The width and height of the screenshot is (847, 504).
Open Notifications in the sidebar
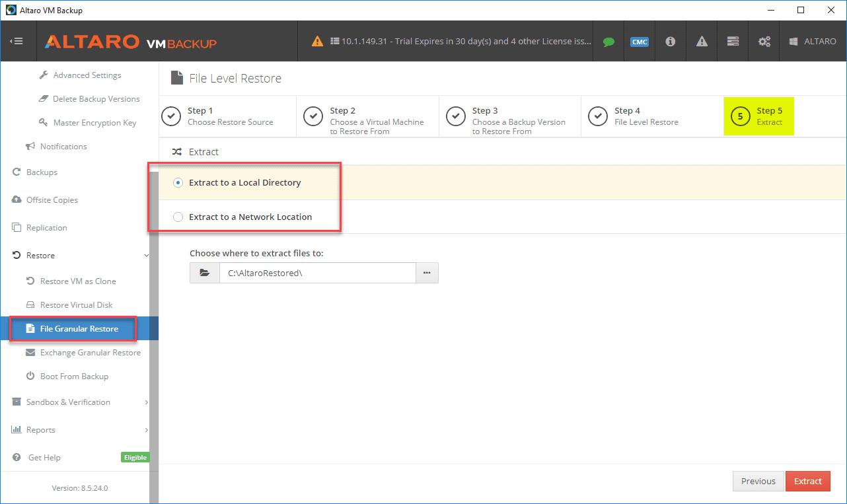pos(56,147)
